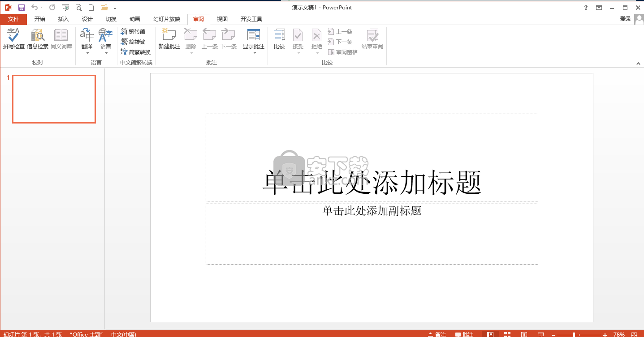Switch to normal view in status bar

tap(491, 334)
